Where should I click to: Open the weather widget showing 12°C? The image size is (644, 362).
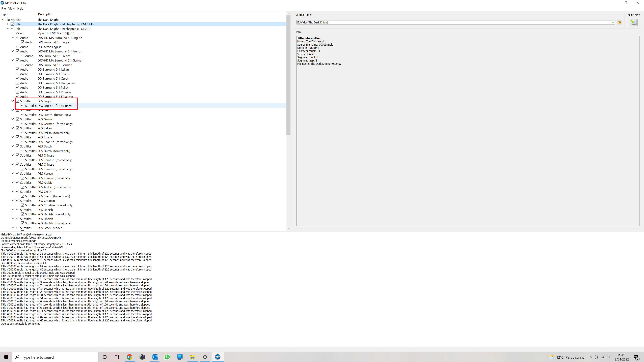click(x=566, y=357)
